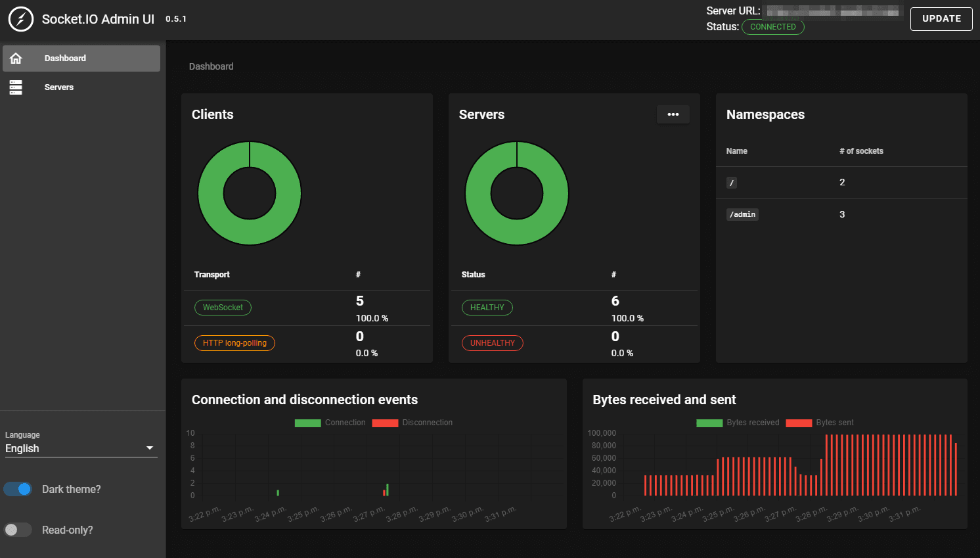Disable the Dark theme toggle
Viewport: 980px width, 558px height.
pyautogui.click(x=18, y=489)
